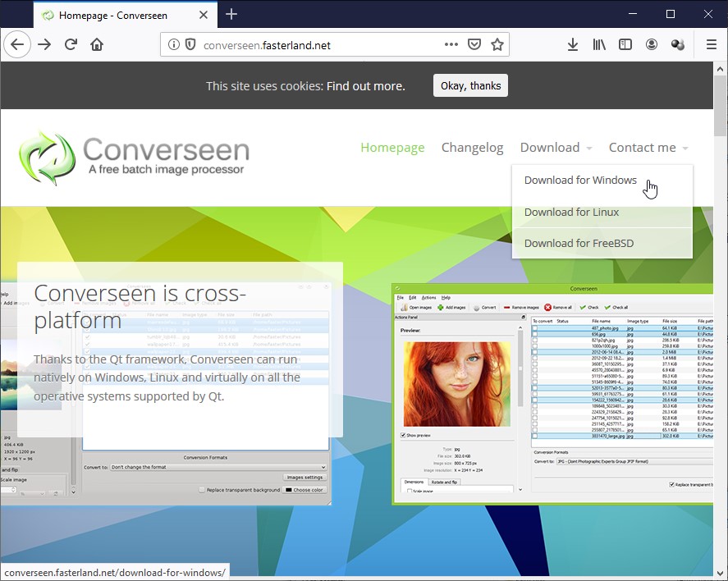Image resolution: width=728 pixels, height=581 pixels.
Task: Dismiss cookies with Okay, thanks button
Action: [470, 86]
